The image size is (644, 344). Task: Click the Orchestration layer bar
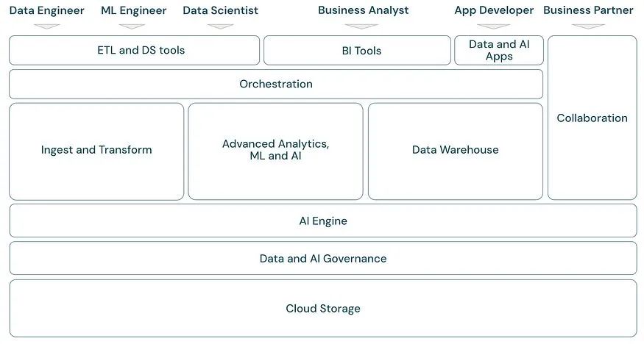click(x=276, y=84)
